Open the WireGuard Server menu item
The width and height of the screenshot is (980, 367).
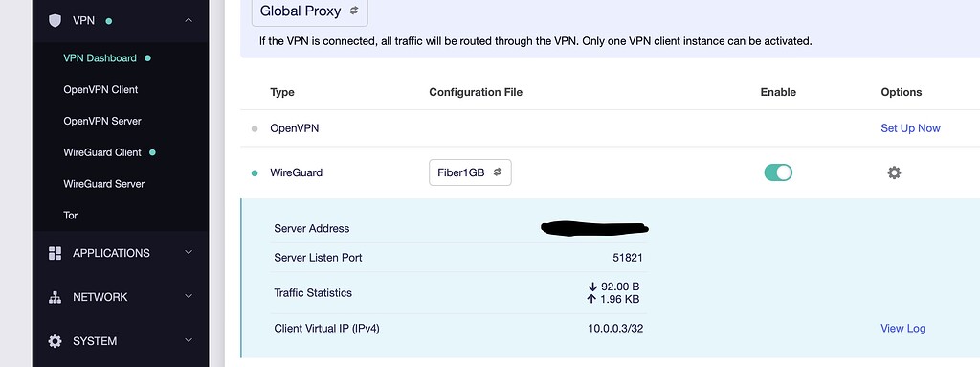[x=103, y=184]
